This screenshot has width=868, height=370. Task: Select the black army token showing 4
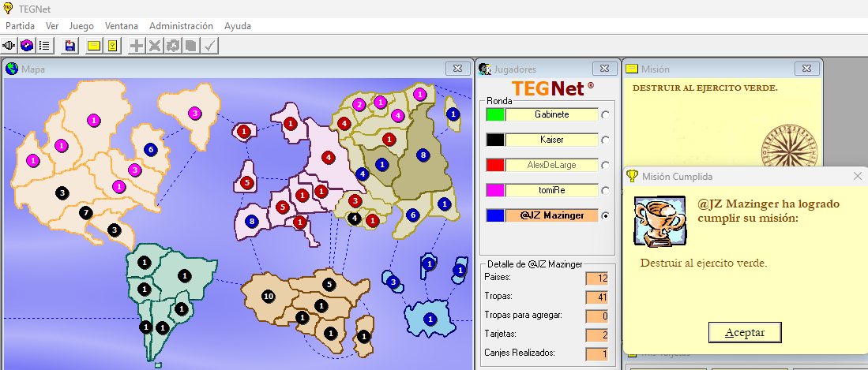coord(355,218)
